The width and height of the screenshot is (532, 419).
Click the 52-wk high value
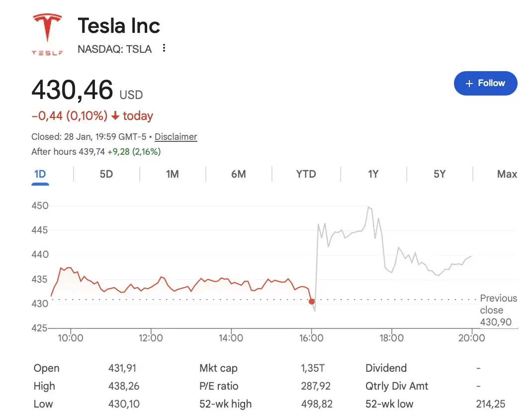317,404
